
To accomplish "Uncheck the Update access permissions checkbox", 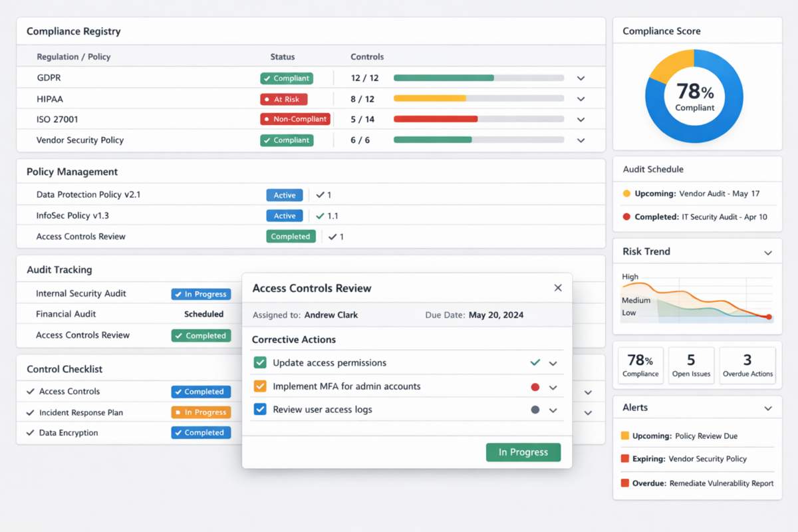I will [259, 363].
